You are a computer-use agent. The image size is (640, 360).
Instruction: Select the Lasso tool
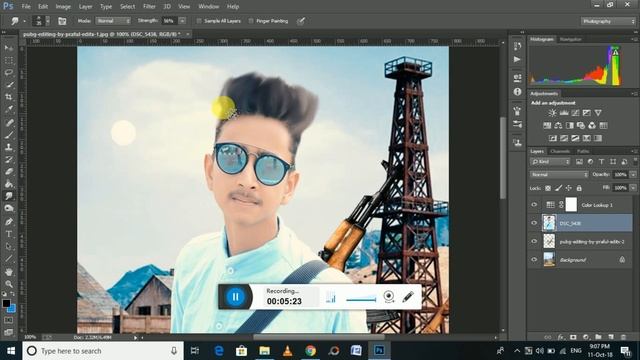click(9, 73)
